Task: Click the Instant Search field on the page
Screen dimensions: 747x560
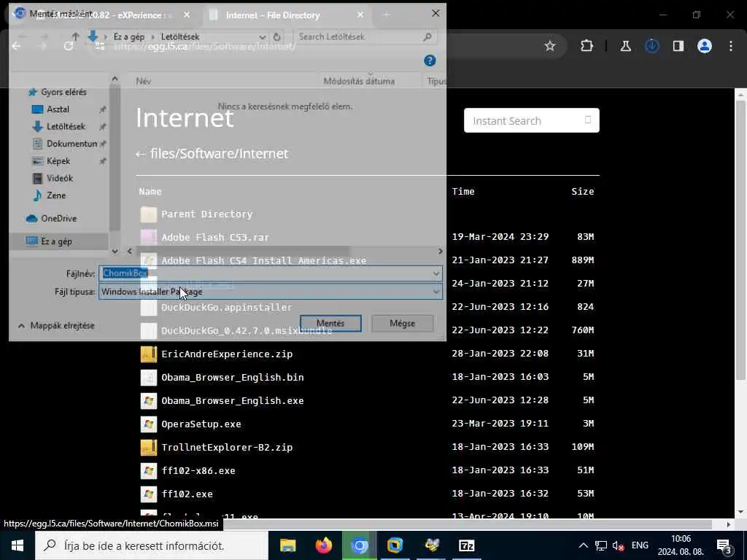Action: (531, 120)
